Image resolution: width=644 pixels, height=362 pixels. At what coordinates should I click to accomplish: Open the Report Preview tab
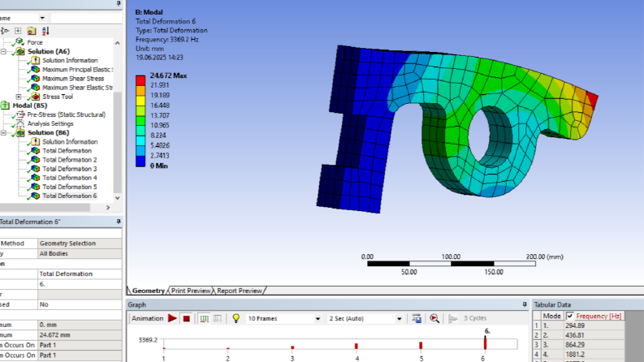coord(240,291)
